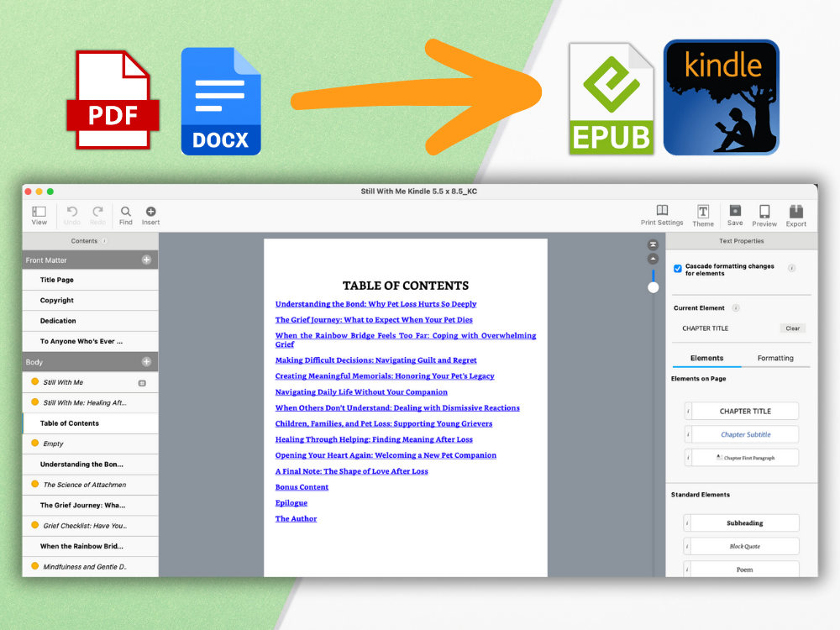Click info icon on Subheading element
This screenshot has height=630, width=840.
coord(687,522)
